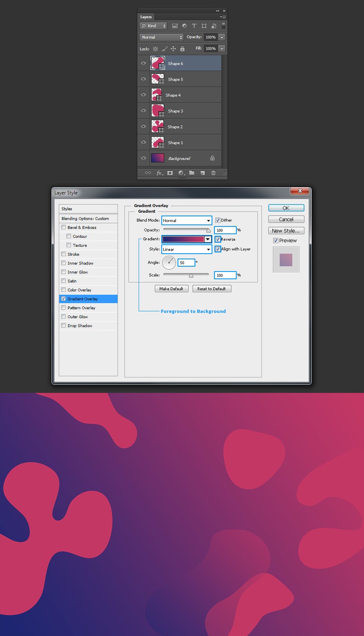
Task: Hide the Shape 3 layer
Action: pos(143,111)
